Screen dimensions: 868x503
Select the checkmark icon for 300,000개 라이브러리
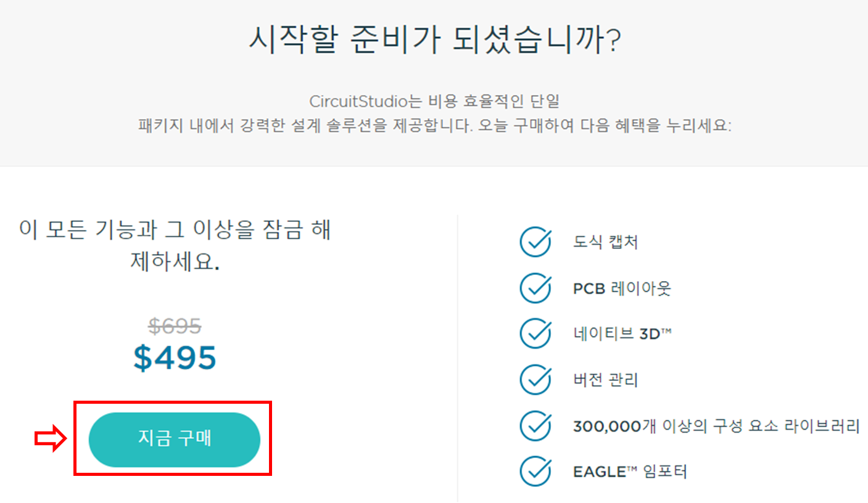tap(535, 425)
